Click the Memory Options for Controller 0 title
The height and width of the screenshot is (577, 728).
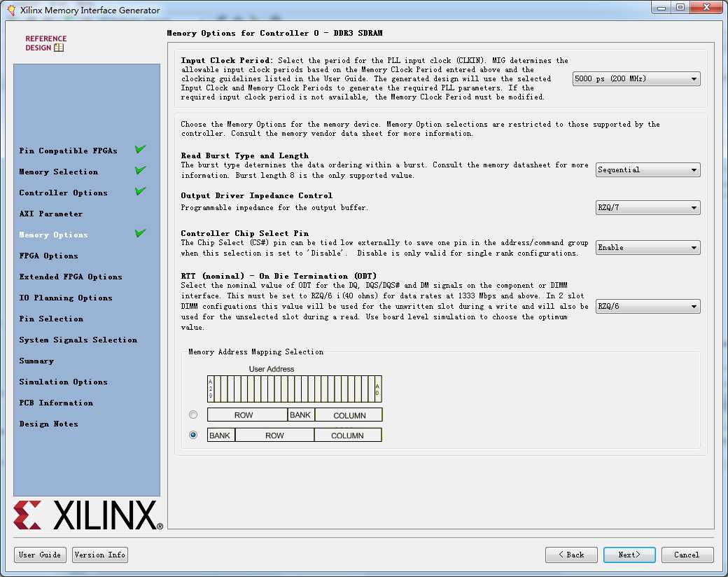(275, 33)
